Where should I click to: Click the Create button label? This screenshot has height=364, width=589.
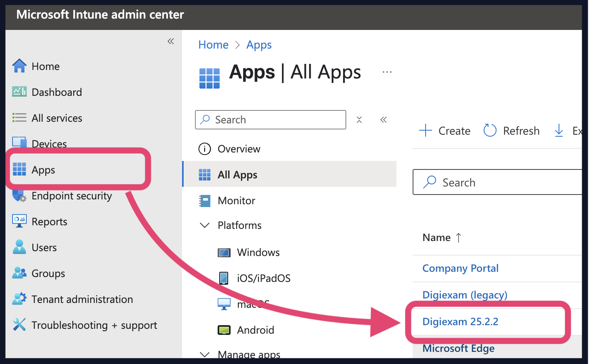pos(454,131)
